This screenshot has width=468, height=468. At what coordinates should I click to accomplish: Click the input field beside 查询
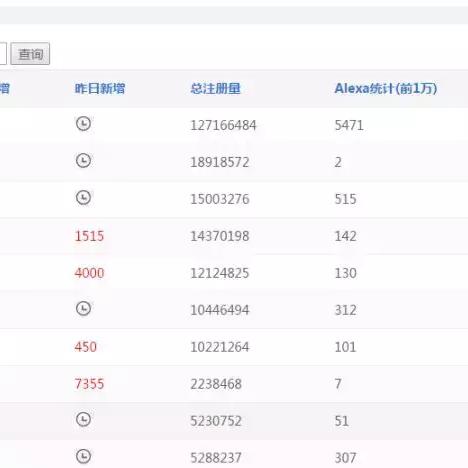[3, 54]
